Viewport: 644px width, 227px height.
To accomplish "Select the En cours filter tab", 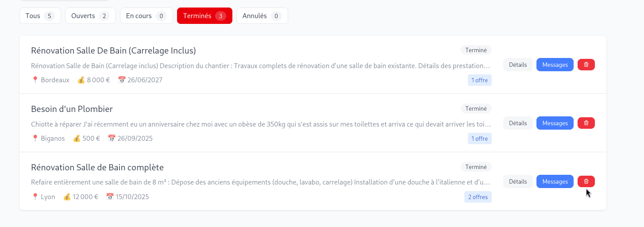I will click(146, 16).
